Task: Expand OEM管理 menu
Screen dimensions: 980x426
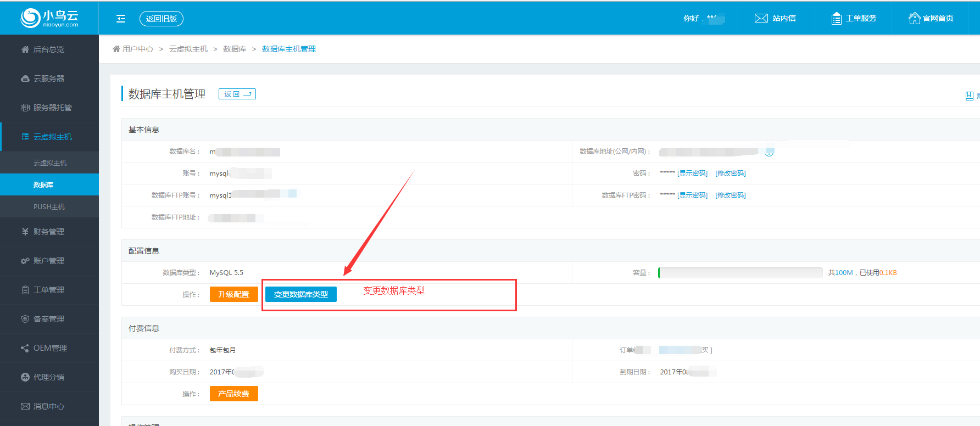Action: [49, 348]
